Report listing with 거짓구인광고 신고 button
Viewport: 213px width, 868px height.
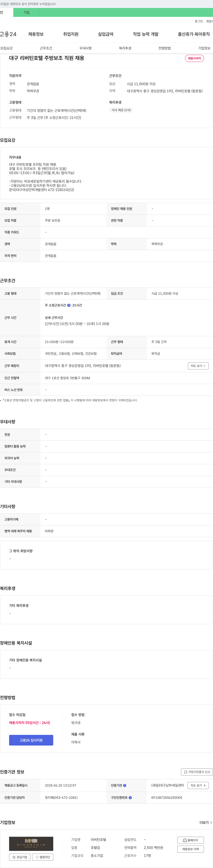click(x=197, y=772)
